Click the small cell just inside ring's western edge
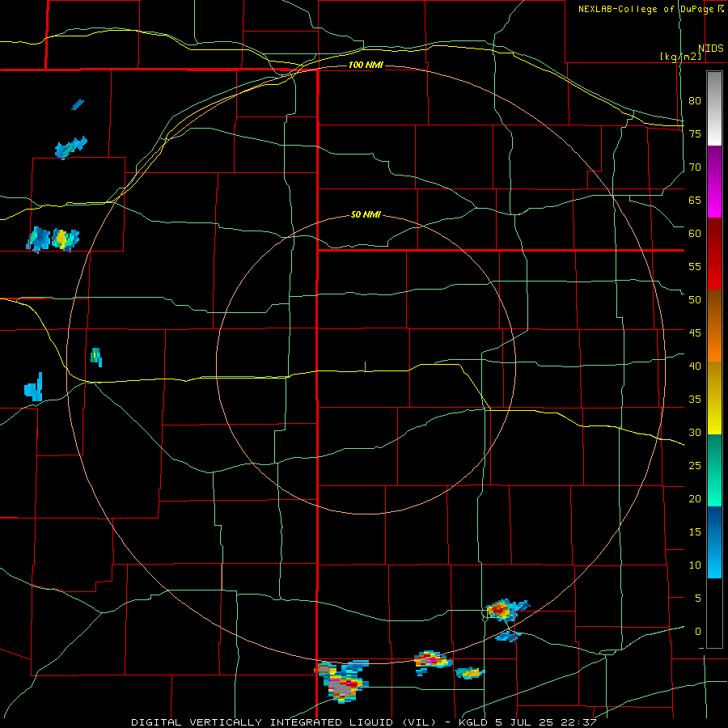The height and width of the screenshot is (728, 728). point(96,357)
